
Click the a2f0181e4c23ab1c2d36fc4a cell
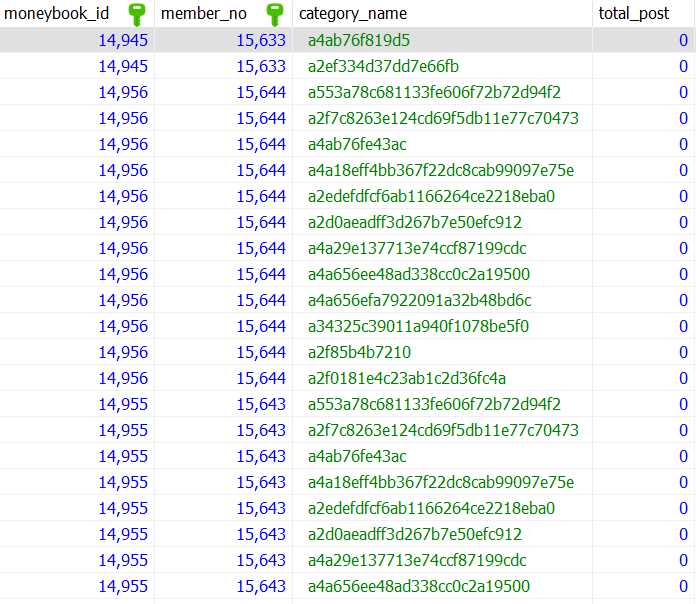(407, 378)
